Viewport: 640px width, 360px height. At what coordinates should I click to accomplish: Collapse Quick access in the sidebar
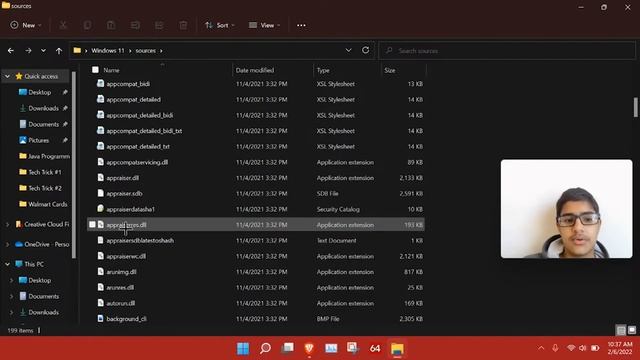(x=7, y=76)
